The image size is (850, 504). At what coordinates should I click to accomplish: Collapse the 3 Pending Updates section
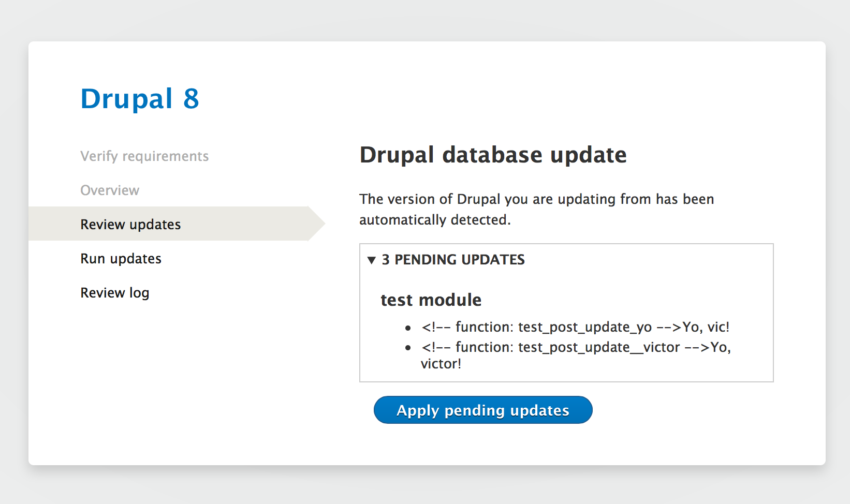[452, 260]
